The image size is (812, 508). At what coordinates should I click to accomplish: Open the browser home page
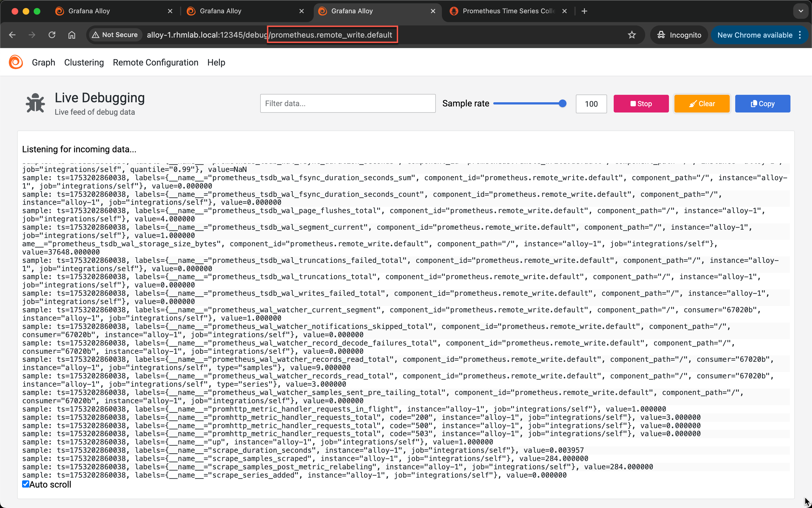(72, 35)
